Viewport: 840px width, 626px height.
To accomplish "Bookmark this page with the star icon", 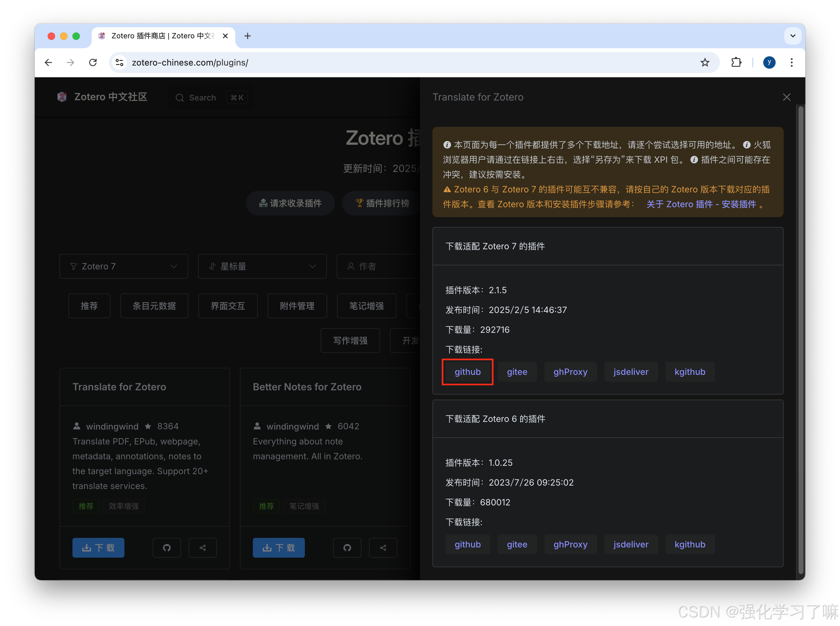I will point(705,62).
